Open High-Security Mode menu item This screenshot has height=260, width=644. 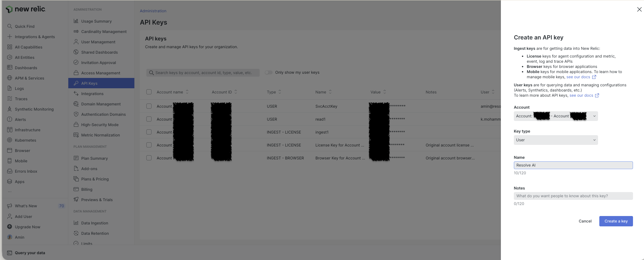[x=101, y=125]
